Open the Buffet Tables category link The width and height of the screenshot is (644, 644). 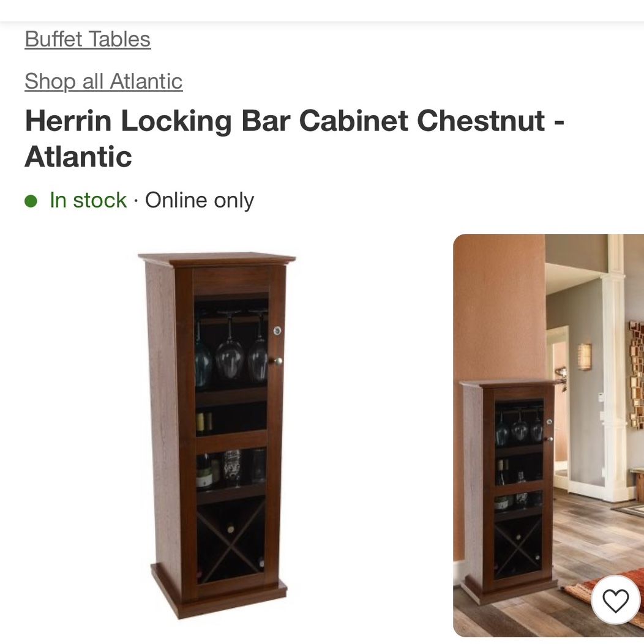(x=88, y=39)
